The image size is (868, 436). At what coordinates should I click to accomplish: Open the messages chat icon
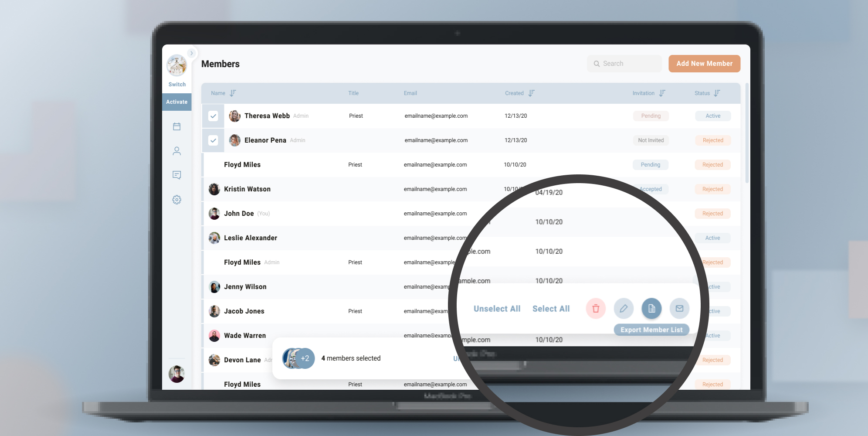coord(177,175)
